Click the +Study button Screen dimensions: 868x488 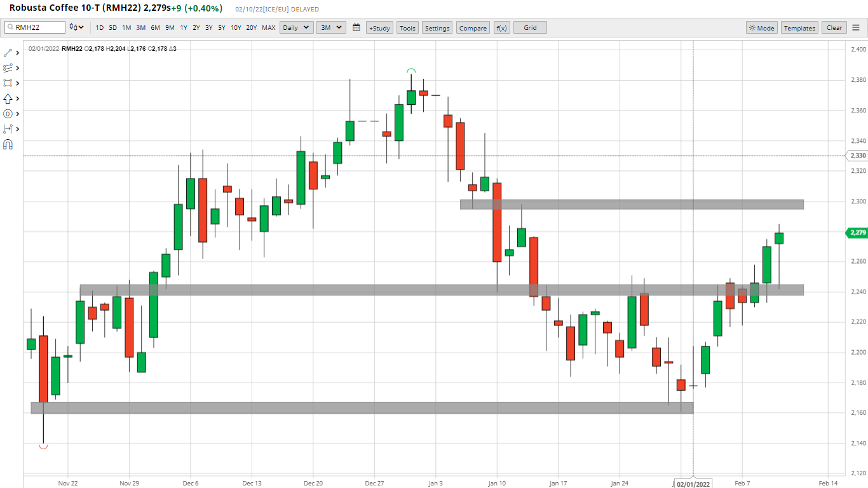point(379,28)
